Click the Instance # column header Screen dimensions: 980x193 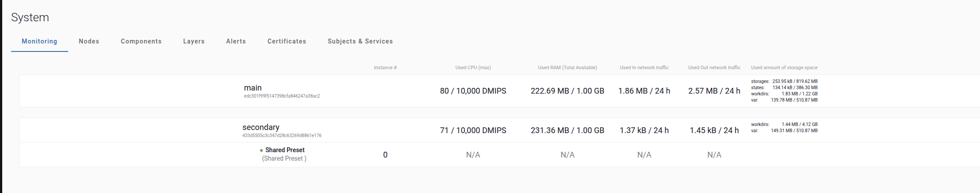coord(385,67)
